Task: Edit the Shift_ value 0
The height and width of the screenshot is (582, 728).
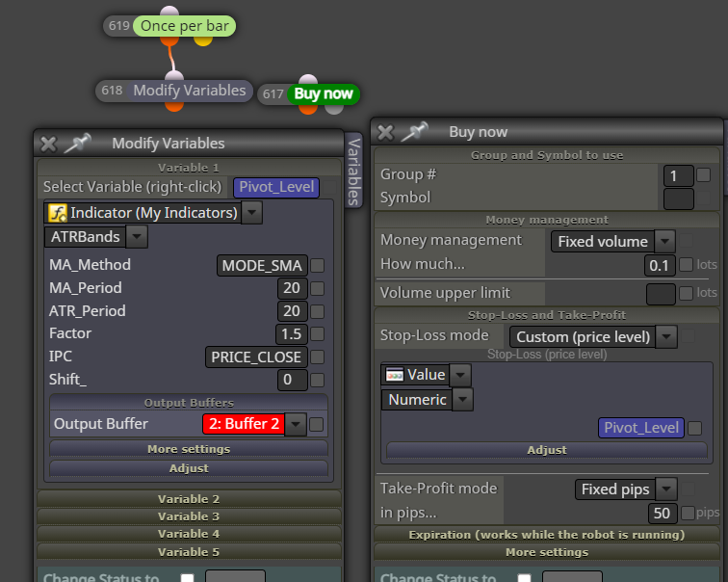Action: pos(292,380)
